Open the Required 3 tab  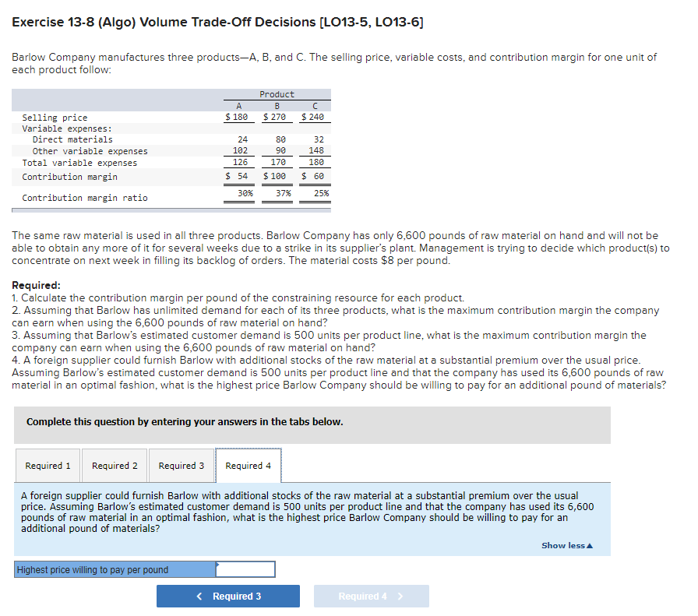[x=182, y=465]
